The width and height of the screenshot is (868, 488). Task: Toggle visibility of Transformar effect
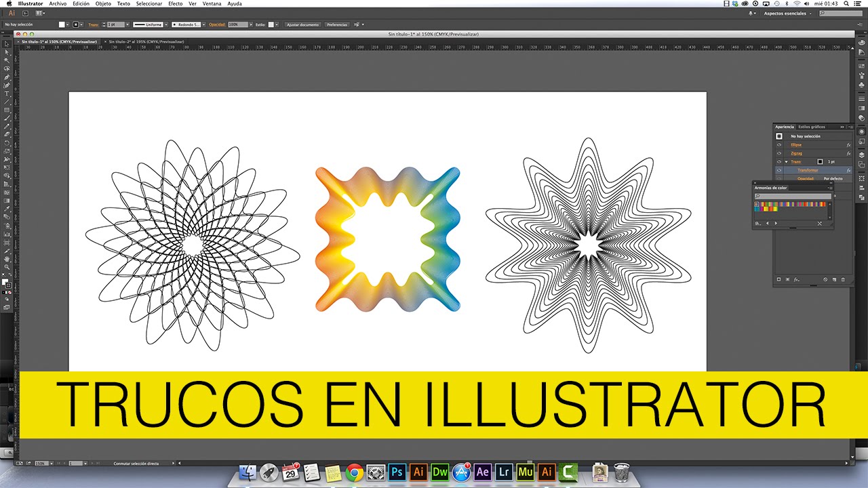(x=779, y=170)
